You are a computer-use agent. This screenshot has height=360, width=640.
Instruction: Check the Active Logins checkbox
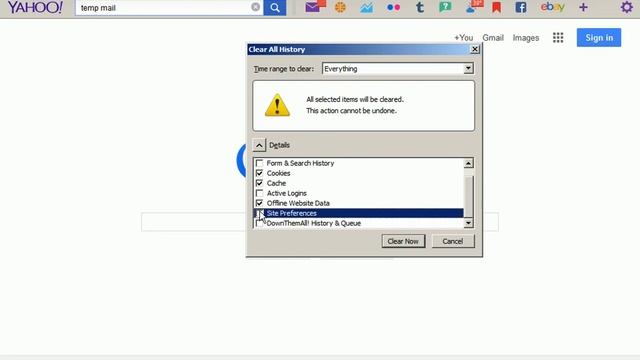(x=259, y=193)
